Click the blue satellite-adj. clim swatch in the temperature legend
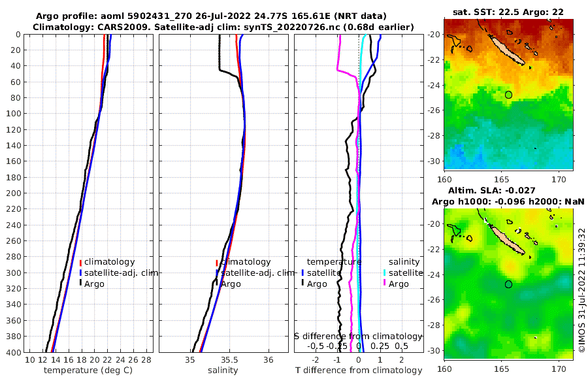This screenshot has width=588, height=379. 80,272
